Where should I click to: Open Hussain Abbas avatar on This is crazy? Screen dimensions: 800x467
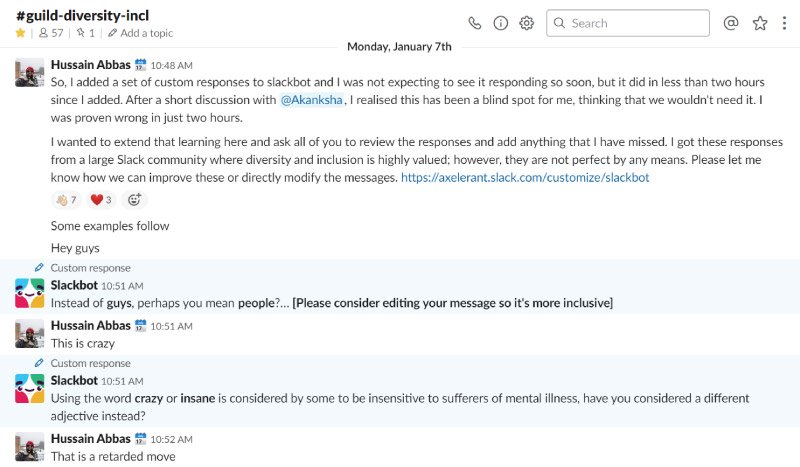(30, 333)
